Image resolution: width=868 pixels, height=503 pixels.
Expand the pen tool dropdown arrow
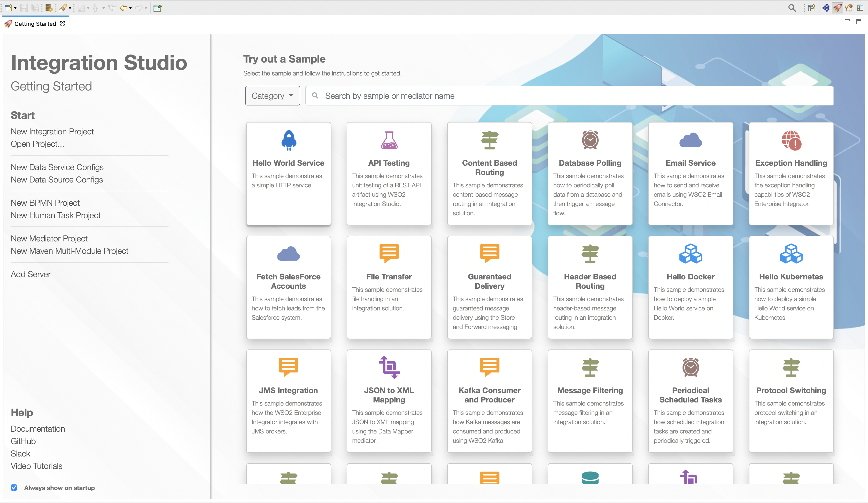[70, 8]
